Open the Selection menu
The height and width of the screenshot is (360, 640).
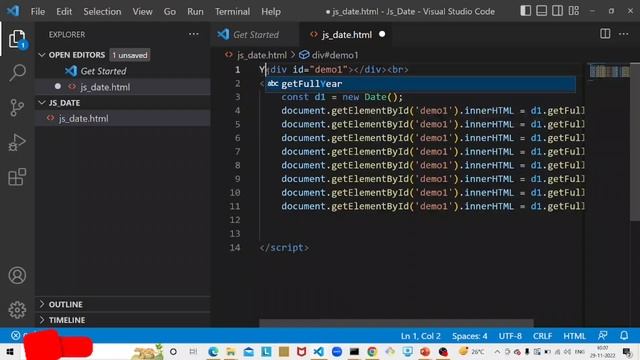pos(102,11)
